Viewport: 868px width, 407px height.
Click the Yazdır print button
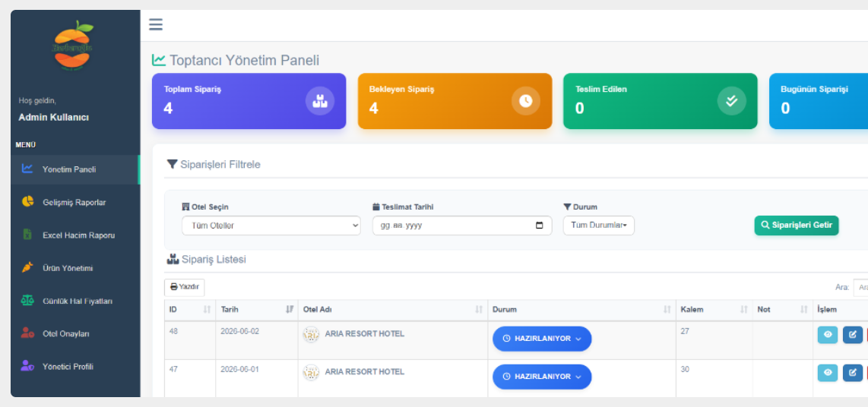point(185,287)
